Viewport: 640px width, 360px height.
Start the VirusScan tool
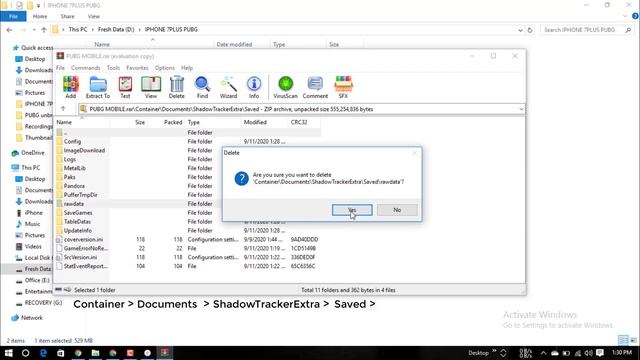coord(285,87)
